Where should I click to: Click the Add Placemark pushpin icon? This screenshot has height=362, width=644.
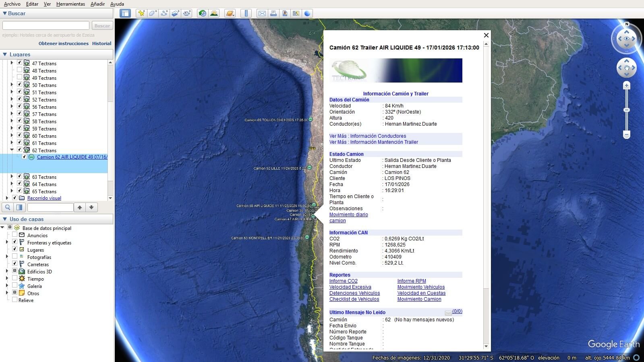pos(141,13)
